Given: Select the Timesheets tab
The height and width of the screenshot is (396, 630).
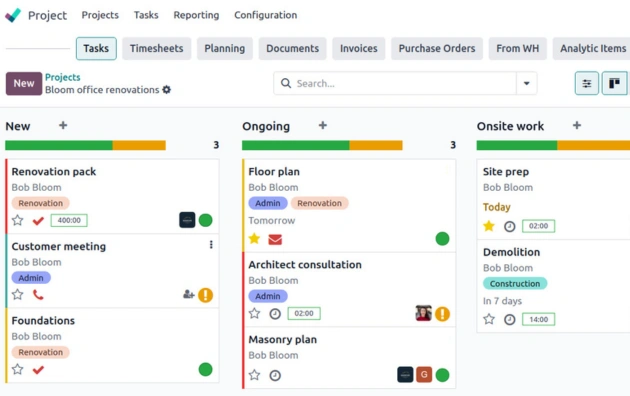Looking at the screenshot, I should (156, 49).
